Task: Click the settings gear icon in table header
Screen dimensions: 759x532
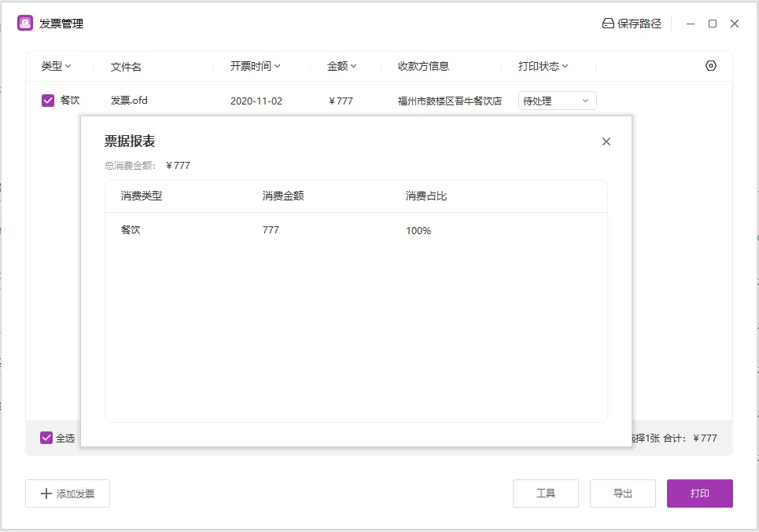Action: [x=710, y=67]
